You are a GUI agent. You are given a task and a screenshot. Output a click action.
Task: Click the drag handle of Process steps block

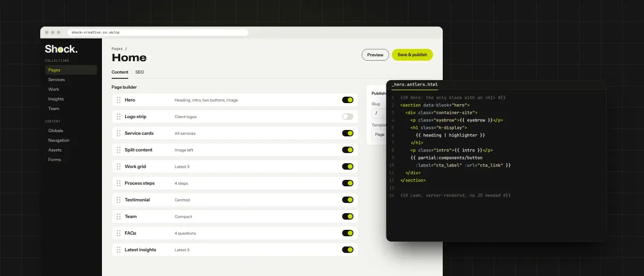119,183
